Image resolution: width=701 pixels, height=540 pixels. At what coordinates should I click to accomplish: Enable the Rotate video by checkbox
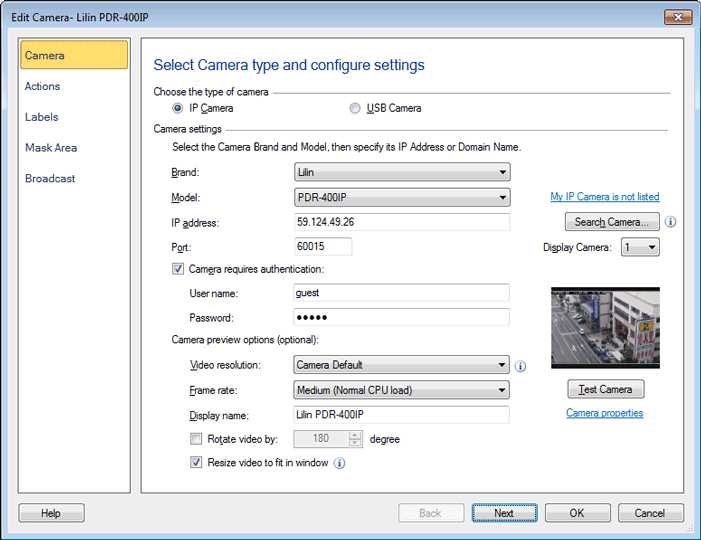(196, 439)
